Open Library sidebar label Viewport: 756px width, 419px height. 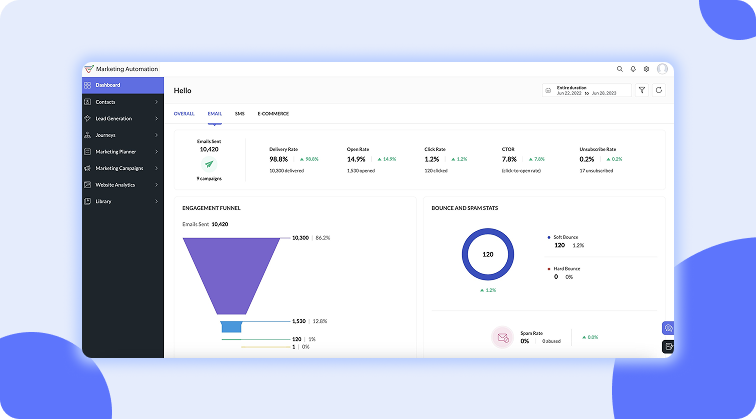click(x=103, y=201)
